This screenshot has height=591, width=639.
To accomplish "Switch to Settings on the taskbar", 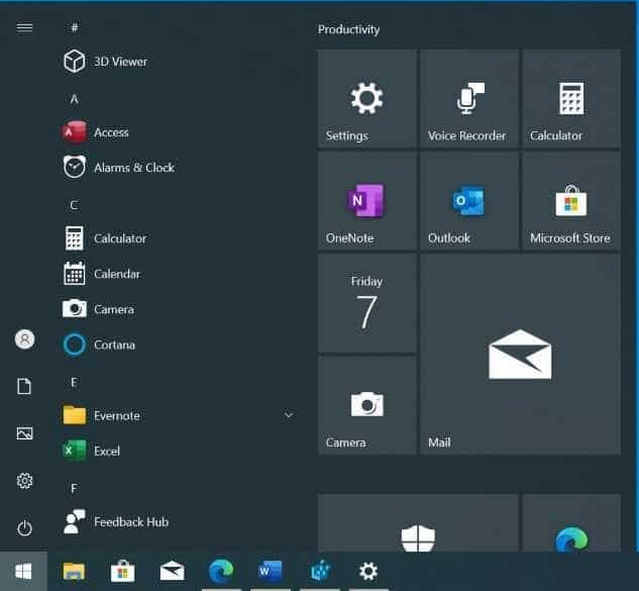I will click(368, 571).
